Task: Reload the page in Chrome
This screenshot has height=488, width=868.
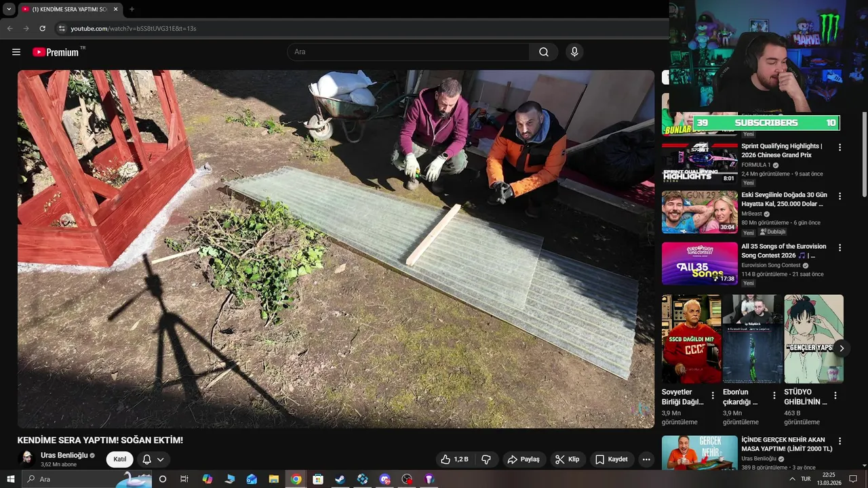Action: pyautogui.click(x=42, y=28)
